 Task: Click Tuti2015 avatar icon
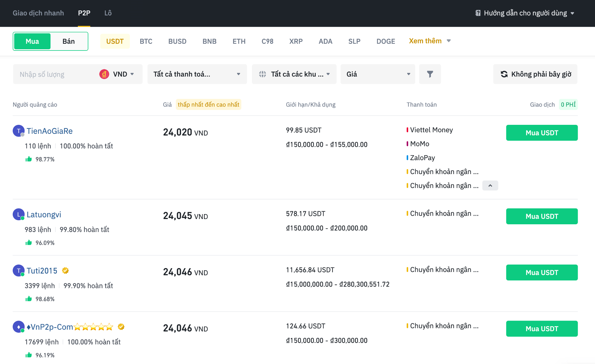click(19, 270)
